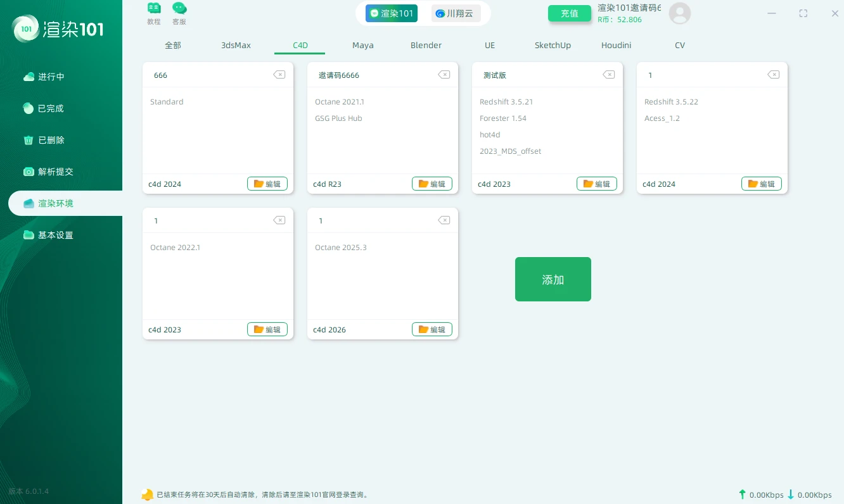The height and width of the screenshot is (504, 844).
Task: Click the notification bell icon
Action: pyautogui.click(x=147, y=495)
